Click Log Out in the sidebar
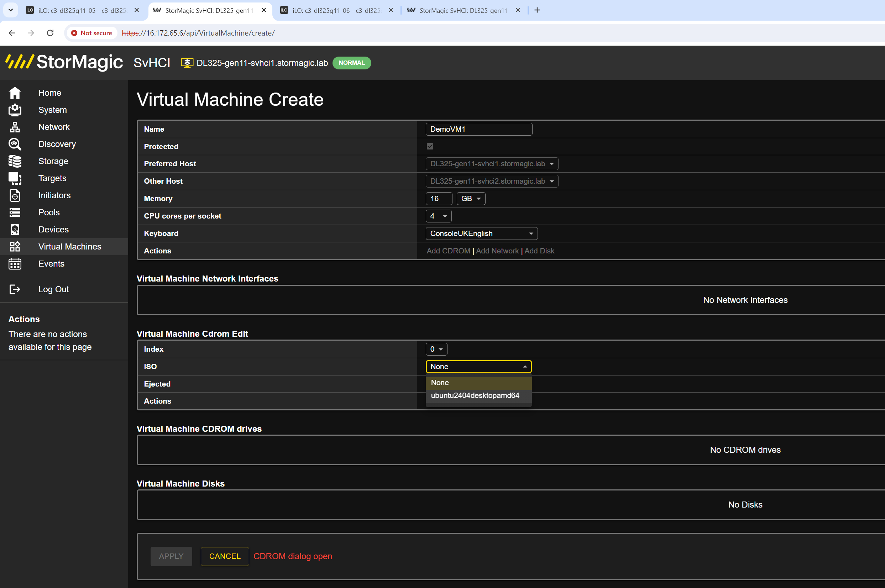This screenshot has width=885, height=588. [x=54, y=289]
